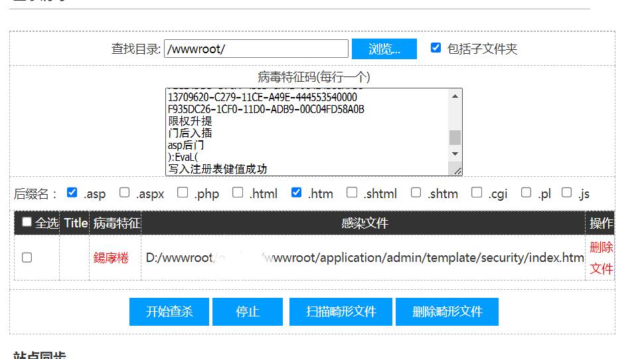Click the 感染文件 column header
The height and width of the screenshot is (359, 644).
[x=364, y=223]
